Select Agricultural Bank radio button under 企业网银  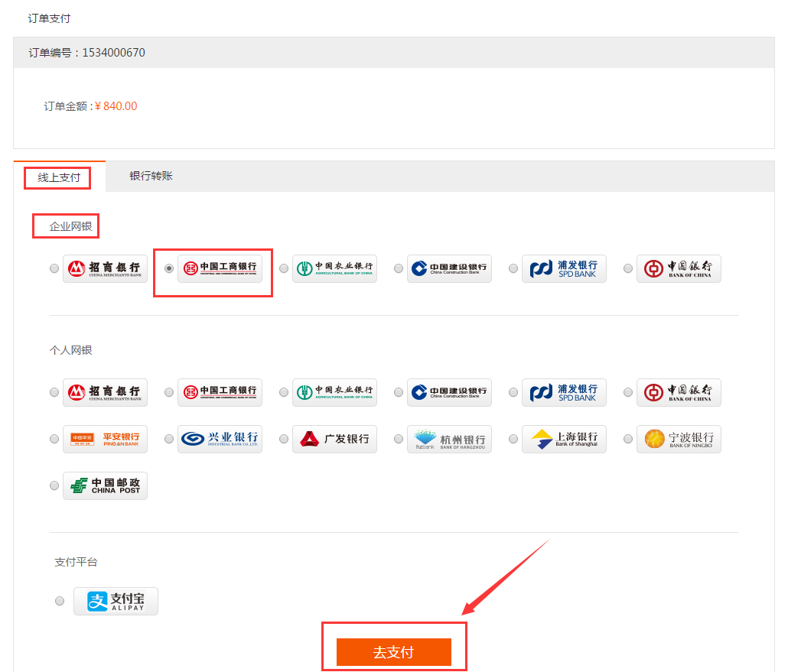coord(284,268)
